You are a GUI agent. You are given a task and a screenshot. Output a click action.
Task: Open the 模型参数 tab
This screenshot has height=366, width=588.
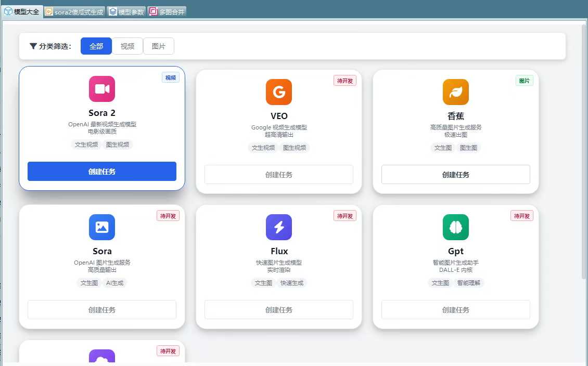126,12
